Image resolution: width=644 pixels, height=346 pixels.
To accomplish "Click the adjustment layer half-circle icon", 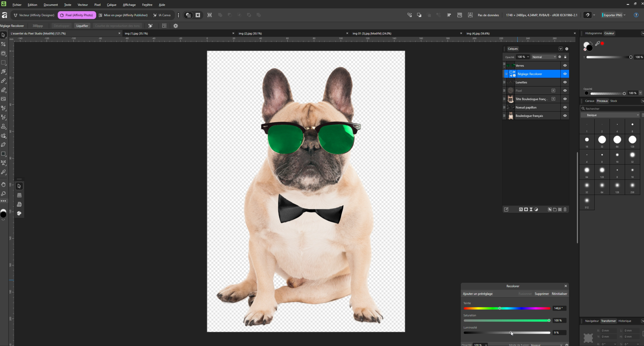I will pyautogui.click(x=536, y=209).
